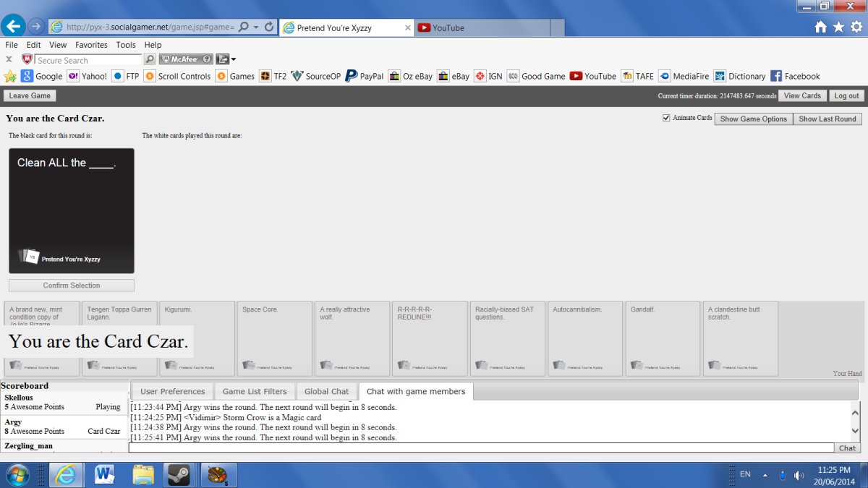The height and width of the screenshot is (488, 868).
Task: Toggle the Animate Cards checkbox
Action: click(x=666, y=118)
